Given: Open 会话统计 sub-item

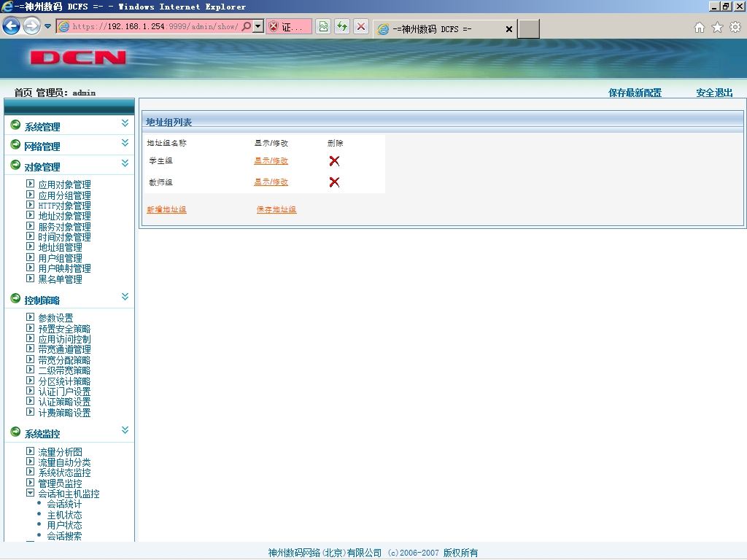Looking at the screenshot, I should click(x=64, y=504).
